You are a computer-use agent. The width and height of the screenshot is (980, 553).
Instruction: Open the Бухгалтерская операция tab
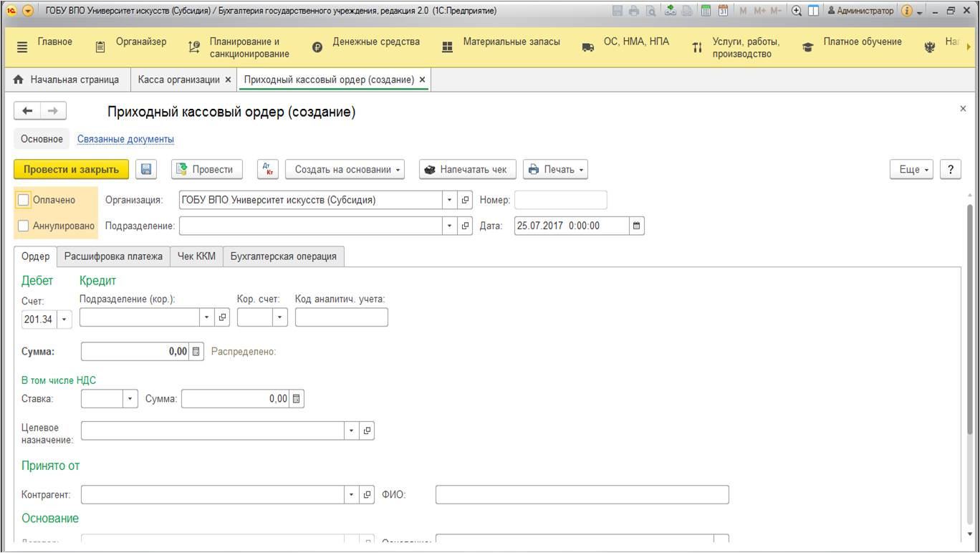point(284,256)
